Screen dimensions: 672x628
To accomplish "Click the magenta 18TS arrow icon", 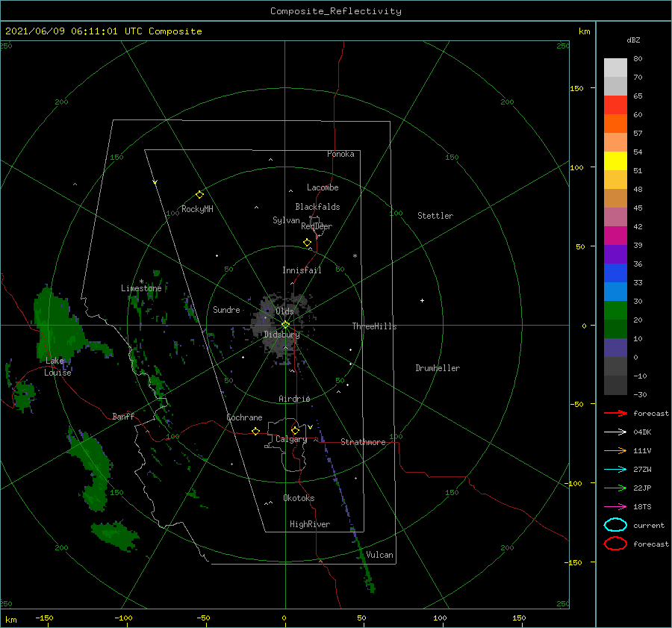I will [615, 507].
